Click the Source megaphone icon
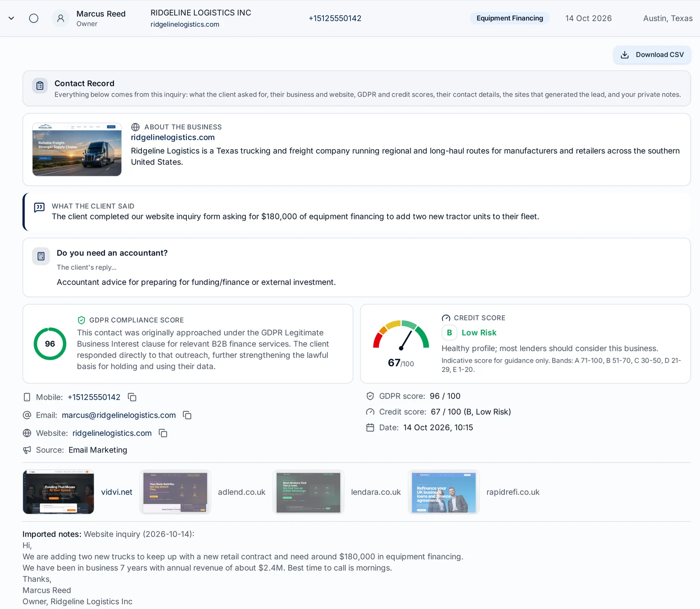This screenshot has height=609, width=700. [x=27, y=450]
